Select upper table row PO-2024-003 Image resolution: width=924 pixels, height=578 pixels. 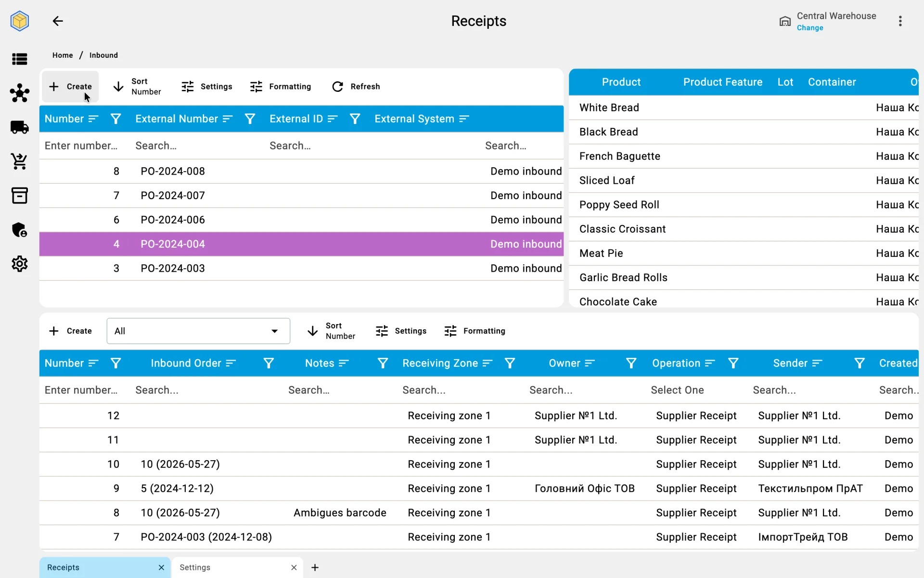point(301,268)
